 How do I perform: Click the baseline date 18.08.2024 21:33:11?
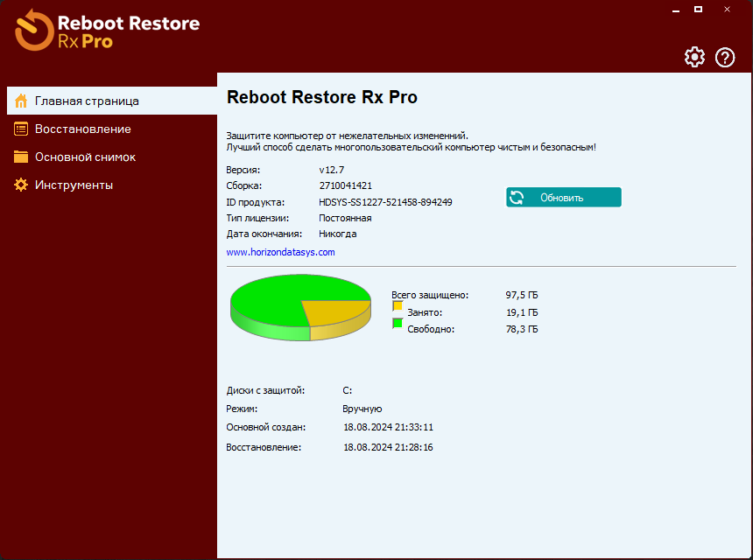[x=388, y=427]
